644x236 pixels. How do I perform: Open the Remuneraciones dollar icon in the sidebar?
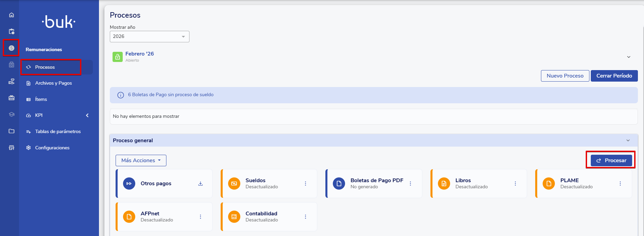12,48
